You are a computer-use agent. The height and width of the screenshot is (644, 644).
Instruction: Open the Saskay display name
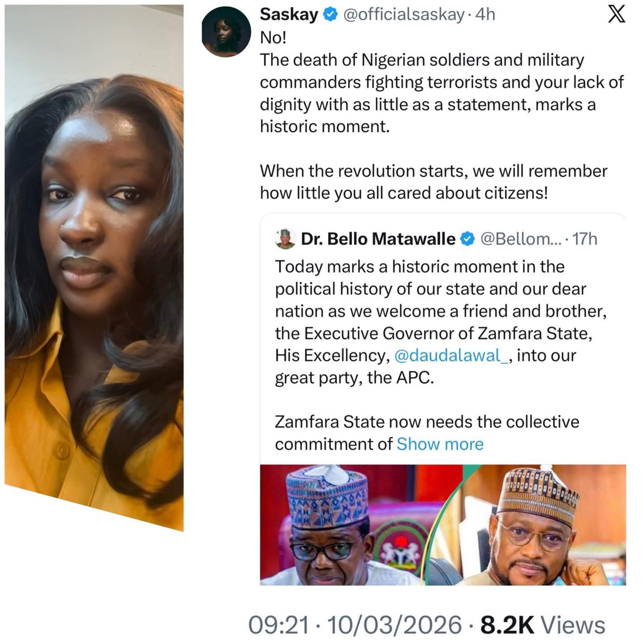288,15
